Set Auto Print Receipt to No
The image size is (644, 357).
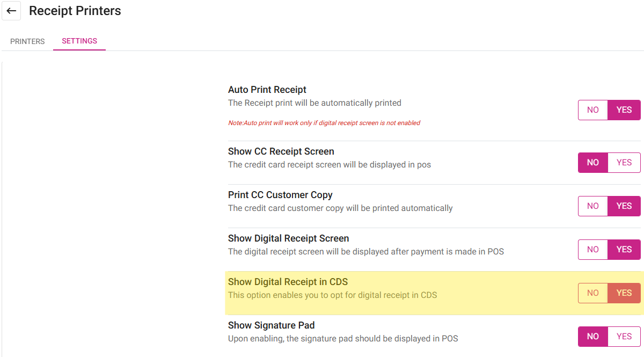click(x=593, y=110)
